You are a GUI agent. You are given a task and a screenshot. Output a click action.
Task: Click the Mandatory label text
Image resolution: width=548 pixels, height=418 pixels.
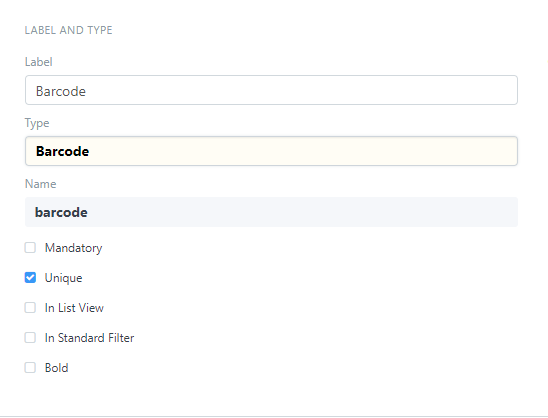tap(73, 248)
